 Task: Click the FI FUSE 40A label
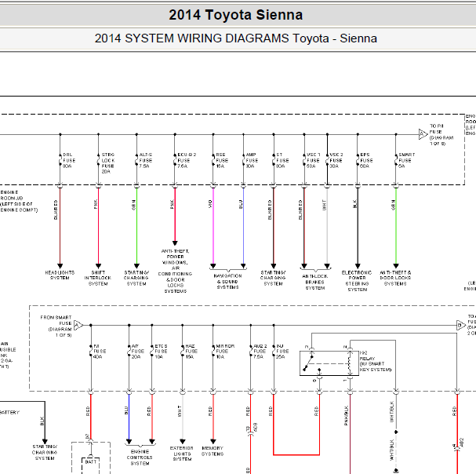[x=100, y=352]
